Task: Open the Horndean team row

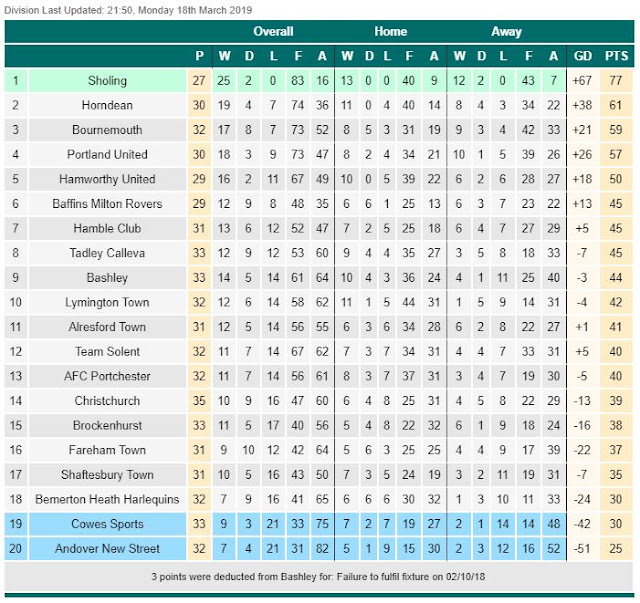Action: 320,105
